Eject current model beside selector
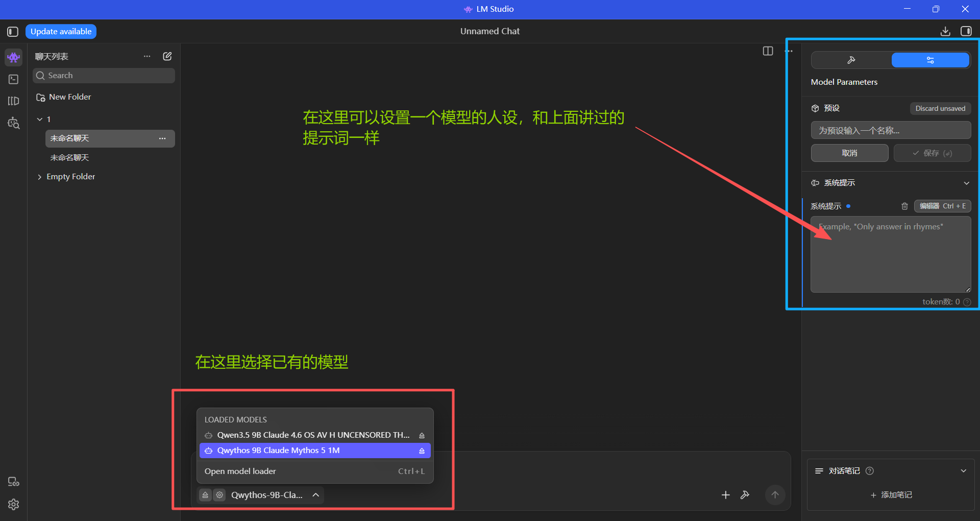 pos(205,495)
